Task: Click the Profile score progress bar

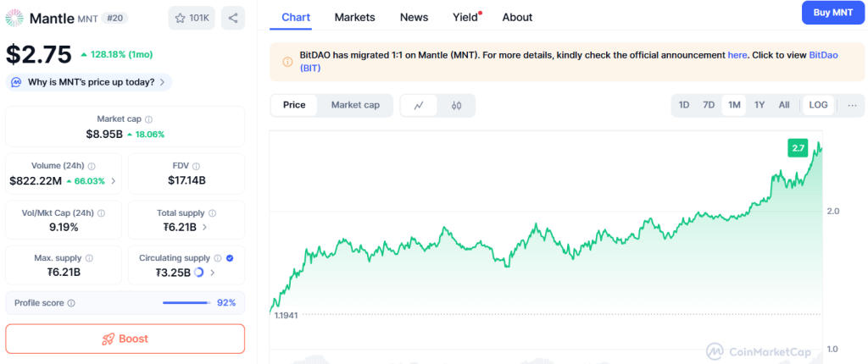Action: [186, 303]
